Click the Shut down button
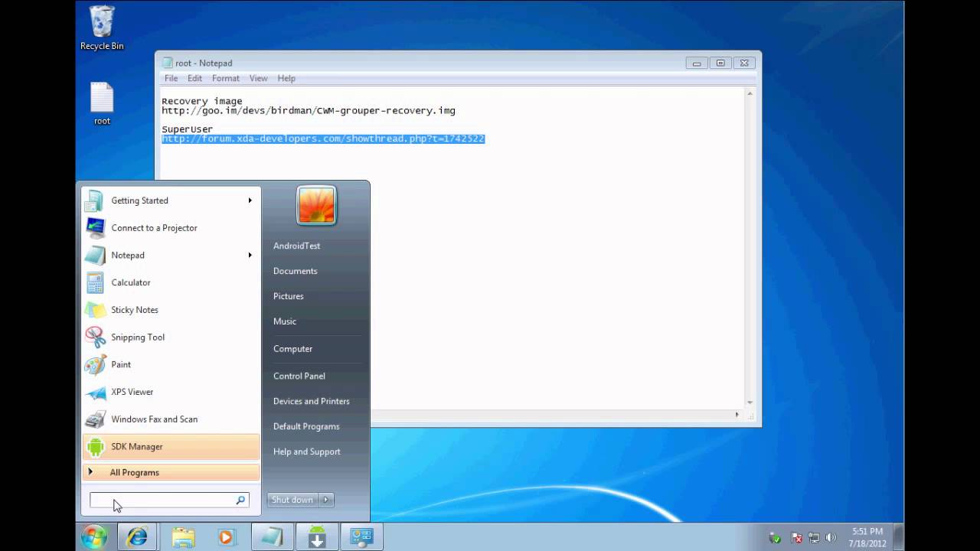 pos(292,500)
